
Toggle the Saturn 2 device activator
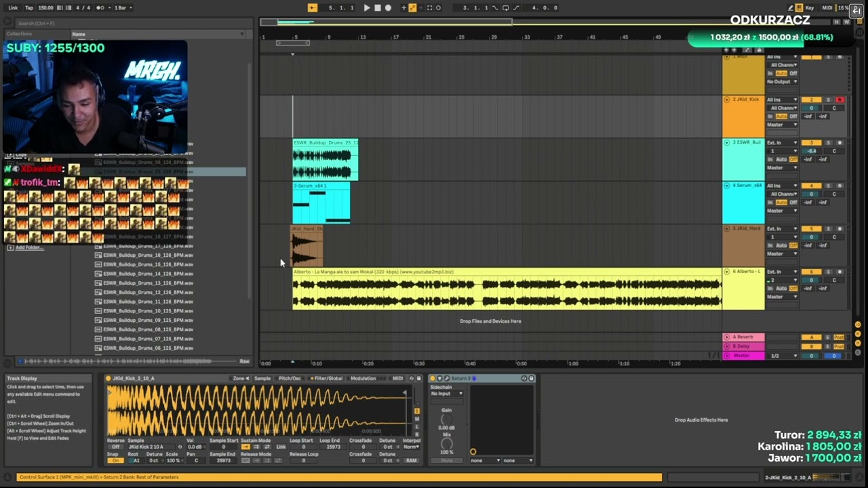433,378
